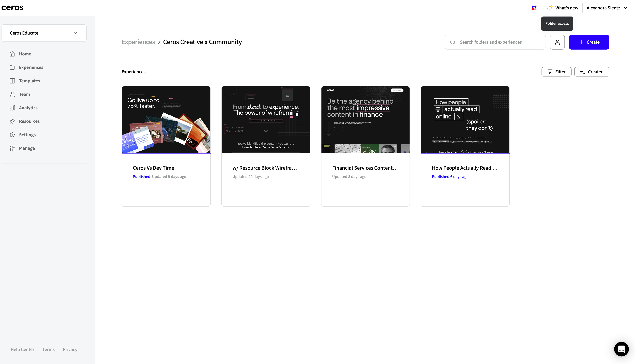
Task: Click the Updated 9 days ago text
Action: 169,176
